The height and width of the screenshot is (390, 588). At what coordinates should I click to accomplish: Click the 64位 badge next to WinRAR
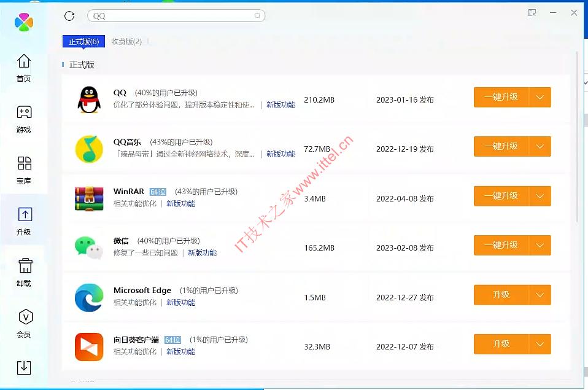[x=158, y=192]
